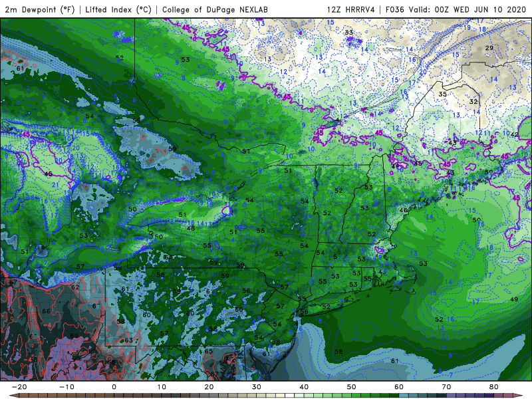
Task: Click the black "48" dewpoint value on the map
Action: 191,228
